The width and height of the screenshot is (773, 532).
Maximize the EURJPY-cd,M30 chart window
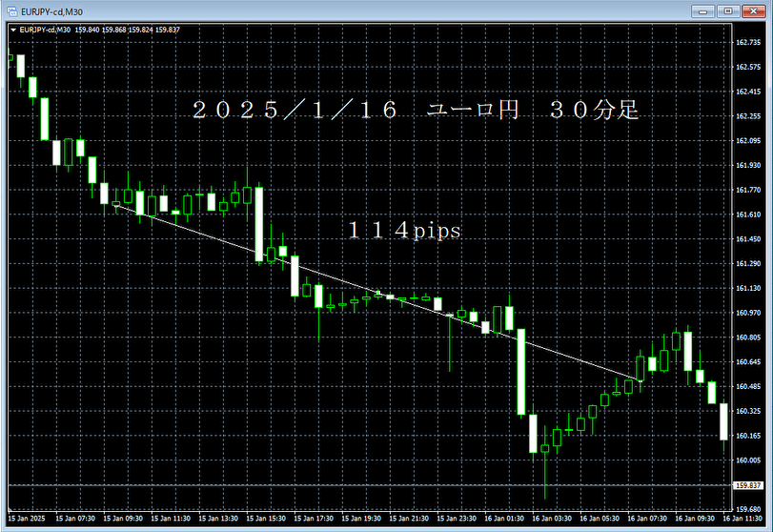(728, 10)
